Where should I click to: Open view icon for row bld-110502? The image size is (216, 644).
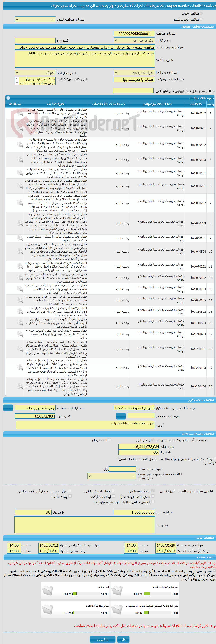coord(20,312)
